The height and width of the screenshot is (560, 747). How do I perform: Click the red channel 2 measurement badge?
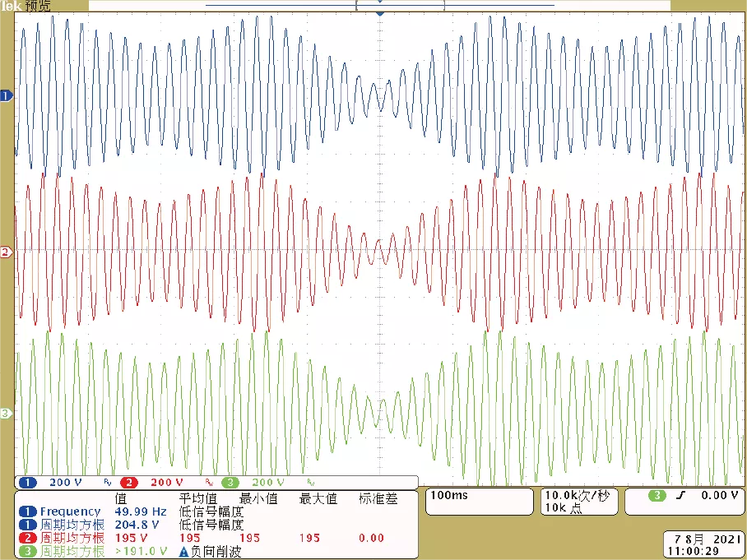pos(28,538)
